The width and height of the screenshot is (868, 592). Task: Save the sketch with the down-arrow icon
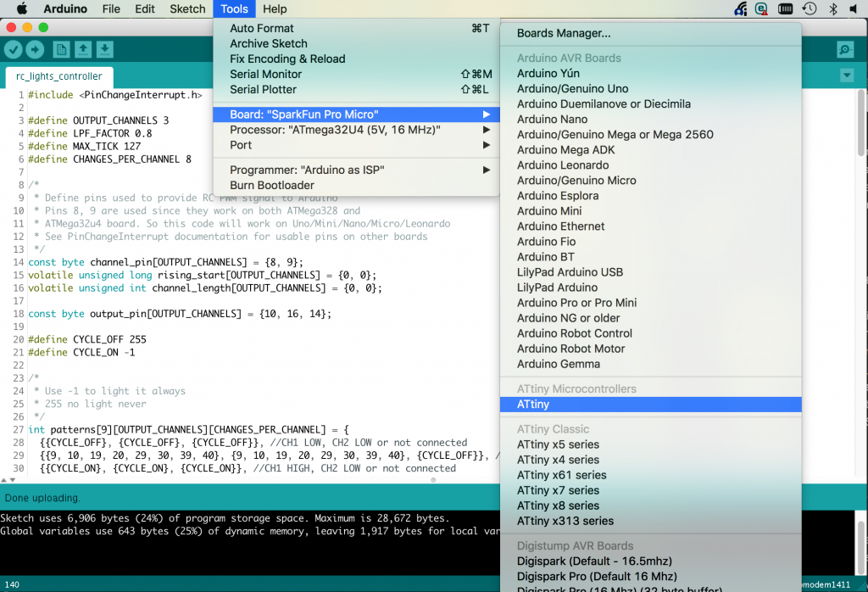[105, 49]
